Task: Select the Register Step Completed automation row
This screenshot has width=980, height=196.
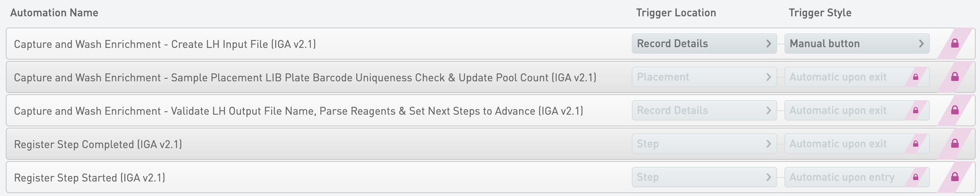Action: [98, 144]
